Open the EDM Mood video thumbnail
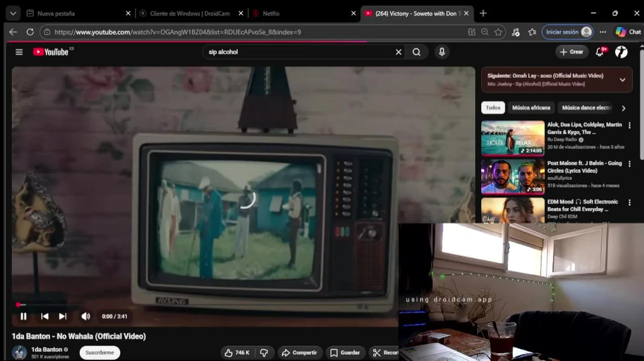The height and width of the screenshot is (361, 644). point(513,210)
